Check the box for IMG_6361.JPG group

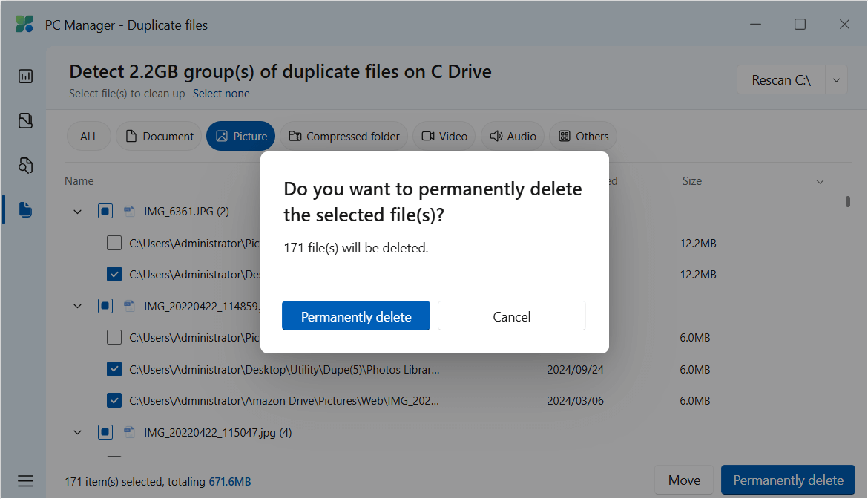(105, 211)
